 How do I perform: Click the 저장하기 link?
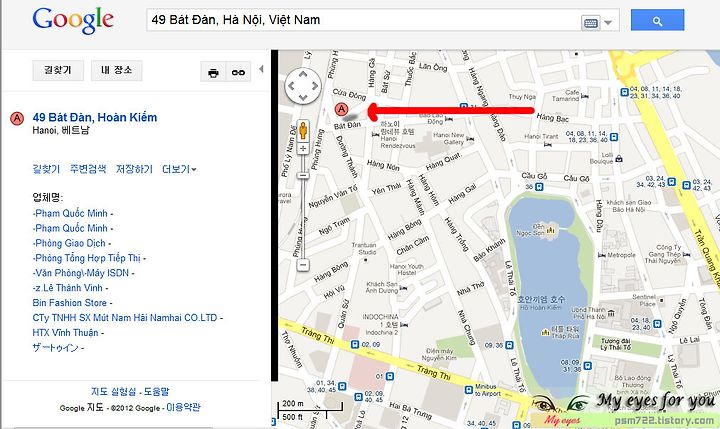[134, 169]
